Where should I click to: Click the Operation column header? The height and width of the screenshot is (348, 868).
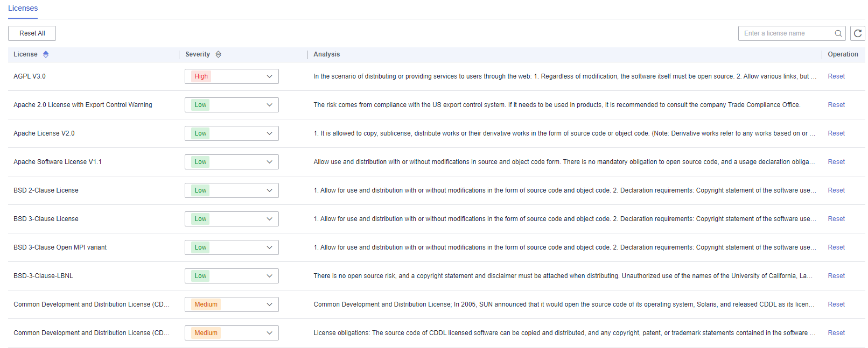843,54
